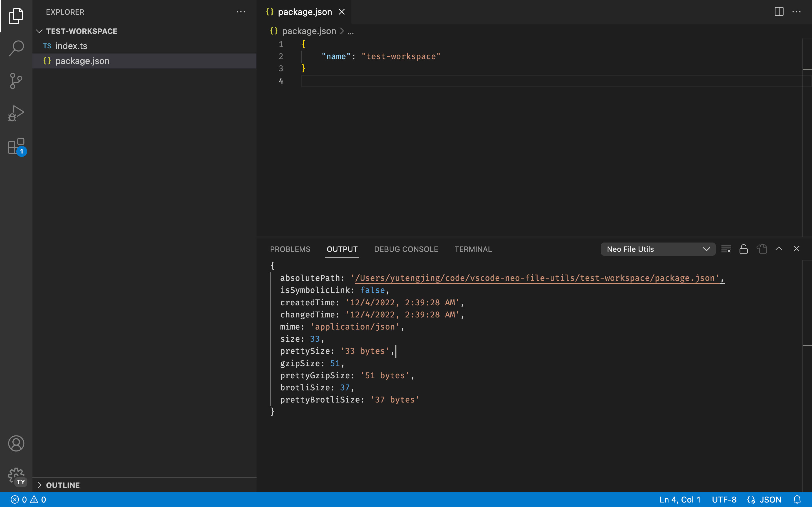812x507 pixels.
Task: Click the UTF-8 encoding status button
Action: [x=724, y=500]
